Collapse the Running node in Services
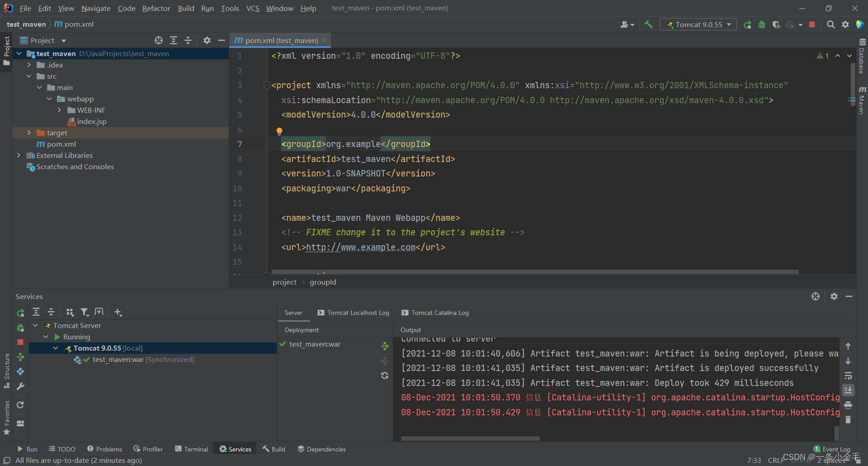The width and height of the screenshot is (868, 466). click(x=46, y=337)
